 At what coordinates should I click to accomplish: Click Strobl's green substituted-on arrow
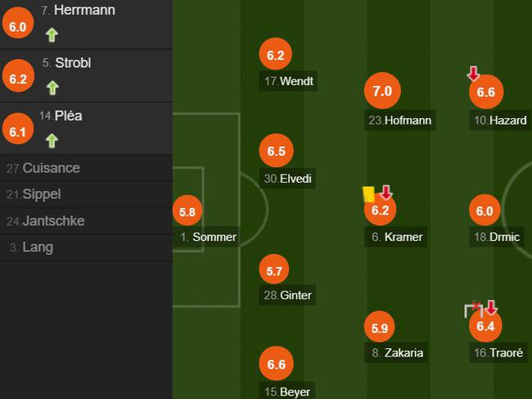[52, 87]
